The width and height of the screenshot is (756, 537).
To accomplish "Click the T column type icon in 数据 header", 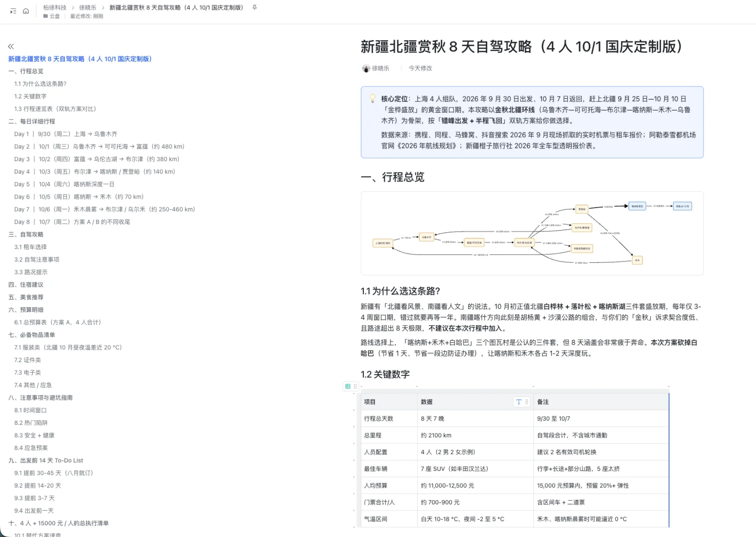I will click(x=519, y=402).
